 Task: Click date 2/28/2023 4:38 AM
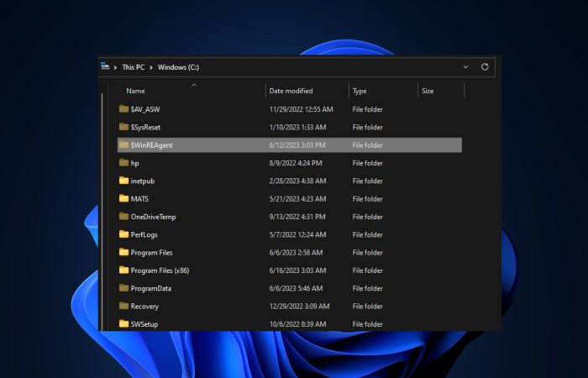[x=297, y=181]
